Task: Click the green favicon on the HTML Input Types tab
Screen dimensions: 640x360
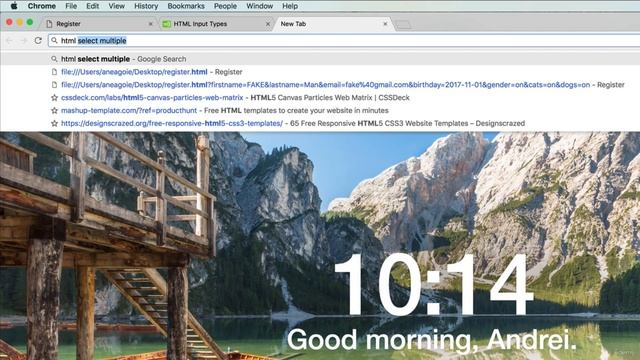Action: [x=167, y=24]
